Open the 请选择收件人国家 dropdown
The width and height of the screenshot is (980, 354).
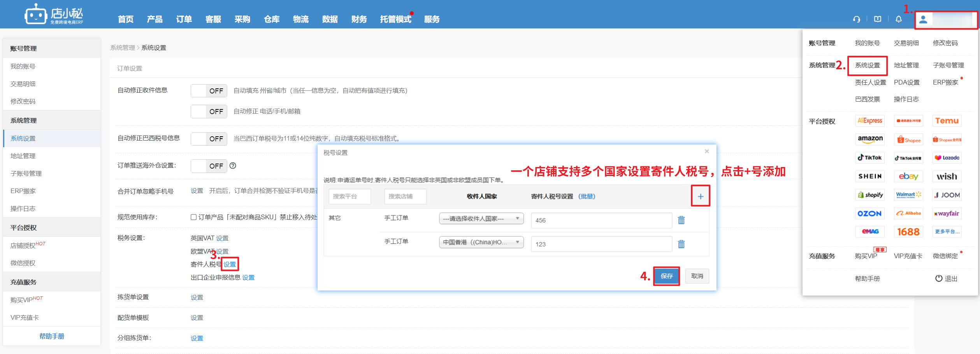pyautogui.click(x=481, y=219)
